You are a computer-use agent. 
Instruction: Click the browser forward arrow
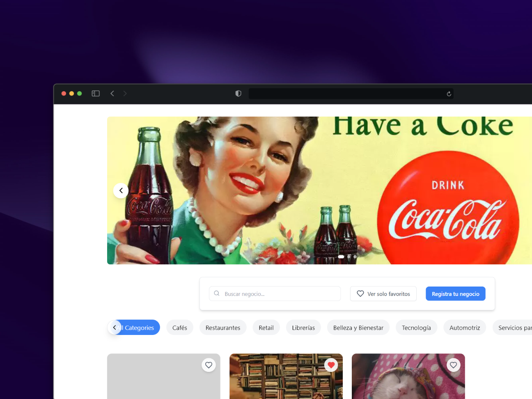125,94
